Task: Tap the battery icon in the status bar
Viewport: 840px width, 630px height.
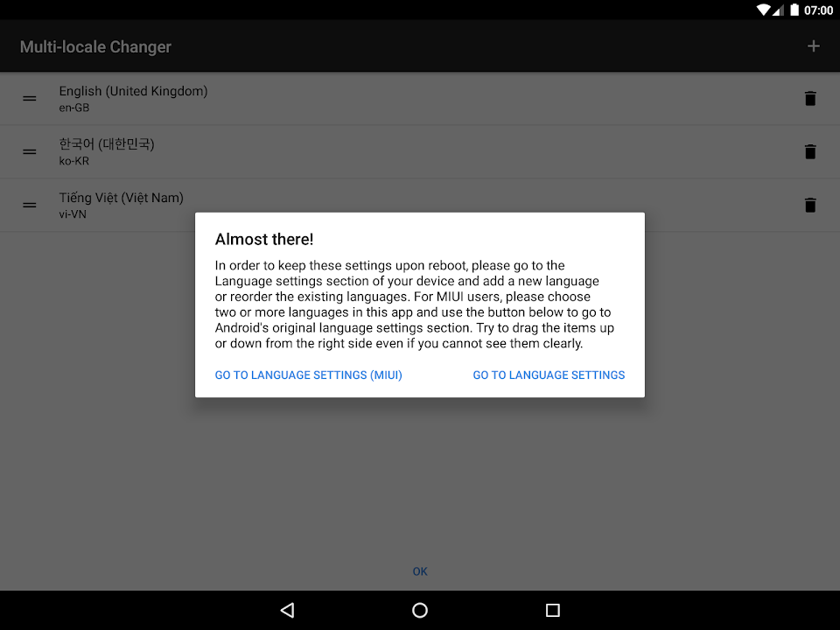Action: 794,10
